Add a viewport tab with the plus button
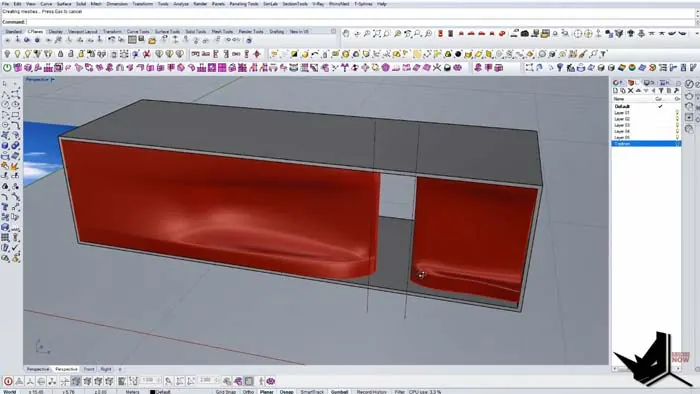The height and width of the screenshot is (394, 700). (120, 369)
